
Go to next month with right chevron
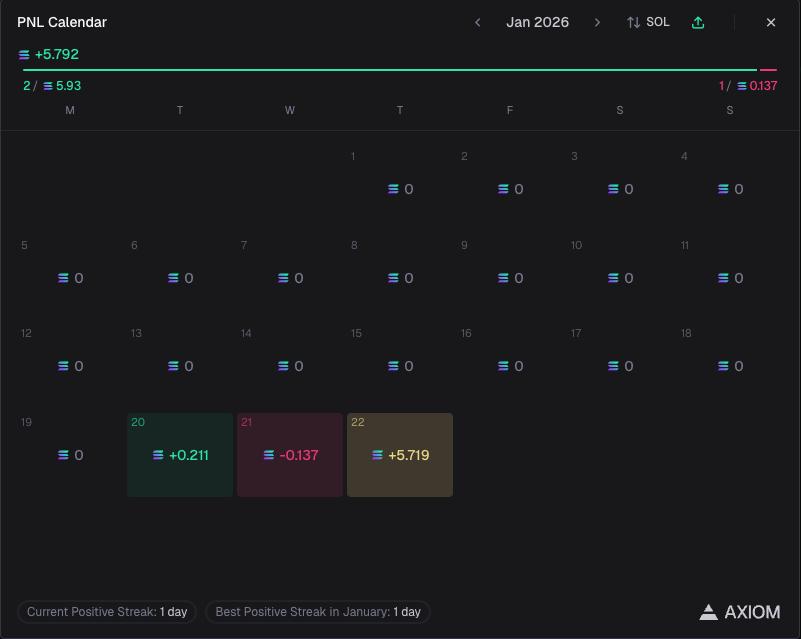tap(597, 22)
